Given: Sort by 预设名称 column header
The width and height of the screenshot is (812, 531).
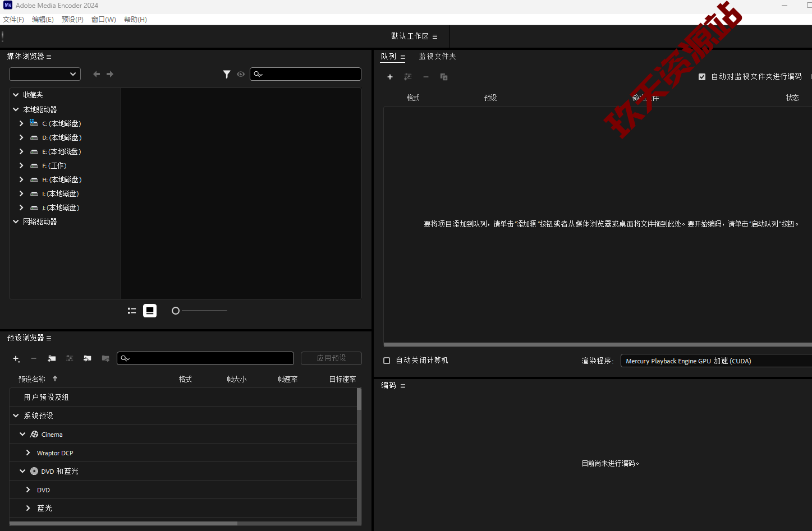Looking at the screenshot, I should [31, 380].
